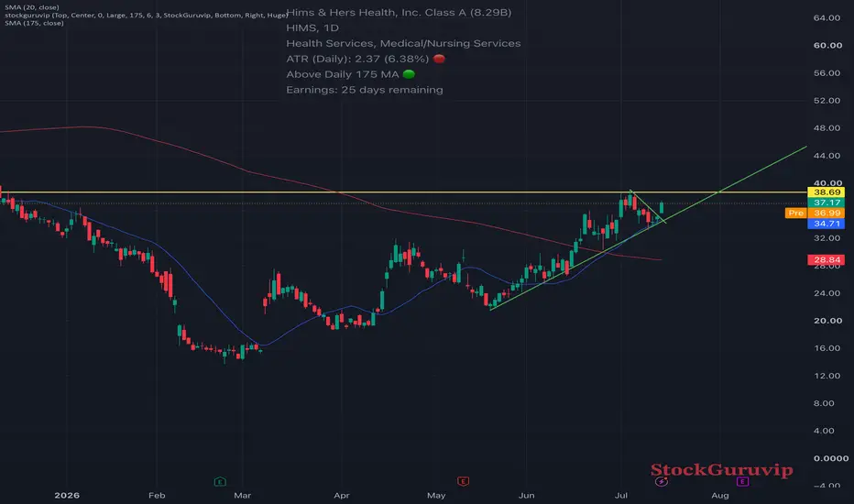854x504 pixels.
Task: Click the orange Pre market label
Action: pyautogui.click(x=795, y=213)
